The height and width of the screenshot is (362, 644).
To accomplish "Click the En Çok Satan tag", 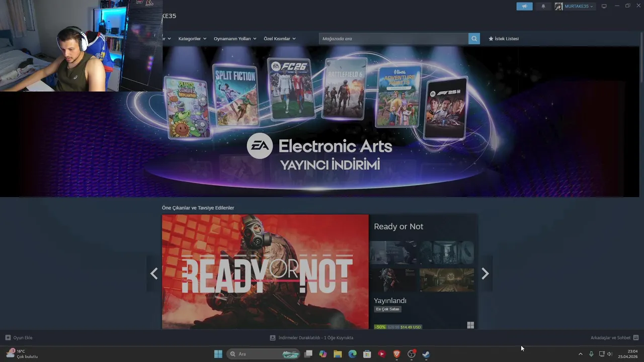I will click(x=387, y=309).
